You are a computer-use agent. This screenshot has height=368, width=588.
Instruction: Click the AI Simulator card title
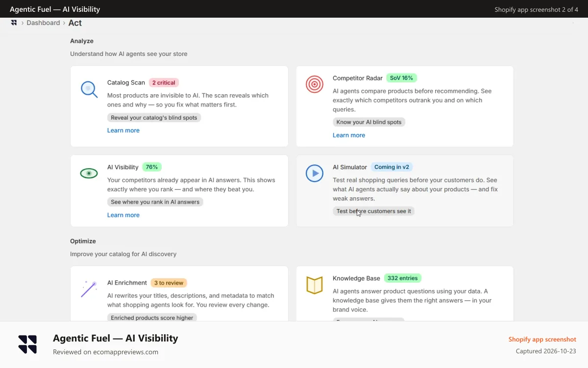[x=350, y=167]
